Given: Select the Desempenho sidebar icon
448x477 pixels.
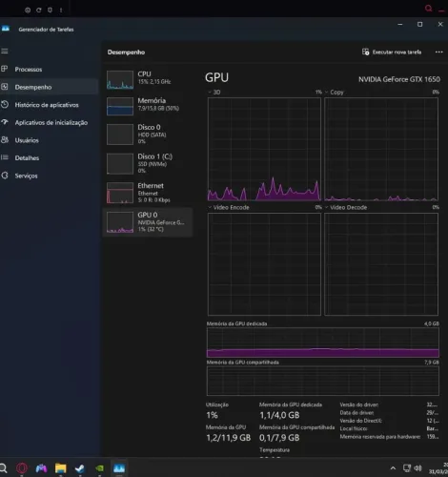Looking at the screenshot, I should (5, 87).
